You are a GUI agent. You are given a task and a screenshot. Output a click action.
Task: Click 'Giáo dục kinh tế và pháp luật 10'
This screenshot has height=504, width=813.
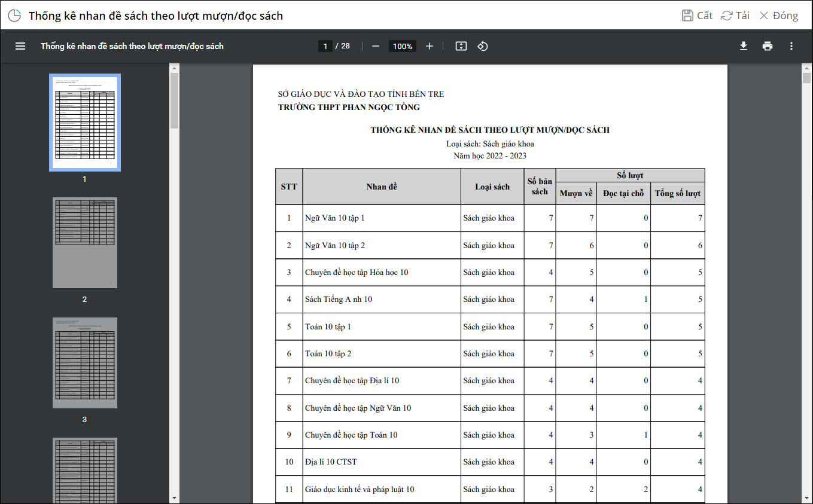click(360, 489)
